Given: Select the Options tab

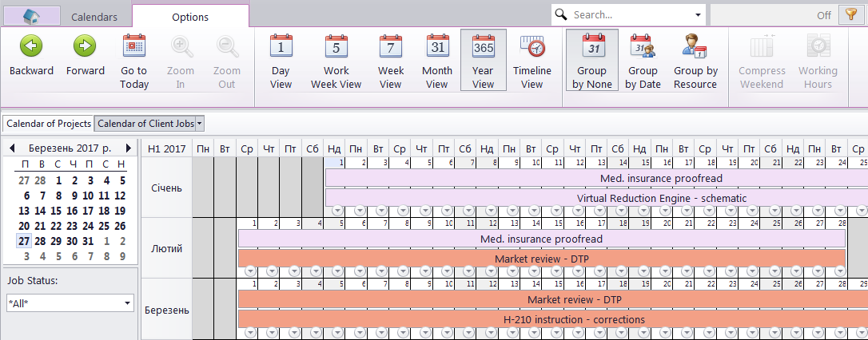Looking at the screenshot, I should (190, 17).
